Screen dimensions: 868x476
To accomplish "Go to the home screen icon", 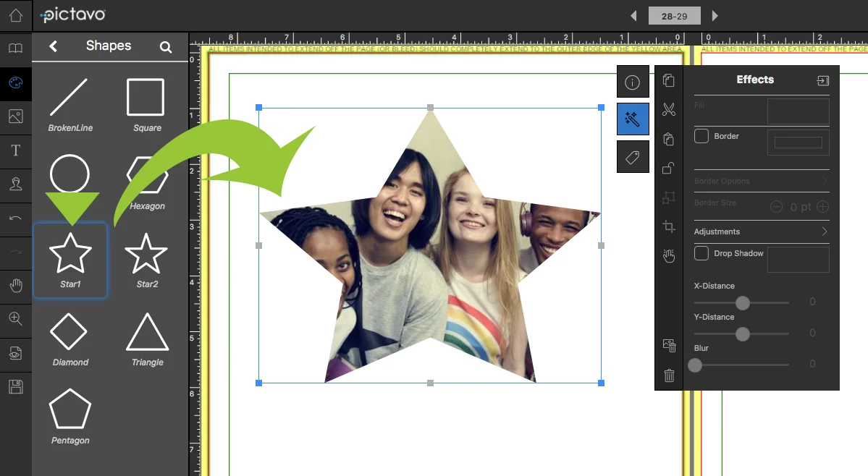I will (15, 15).
